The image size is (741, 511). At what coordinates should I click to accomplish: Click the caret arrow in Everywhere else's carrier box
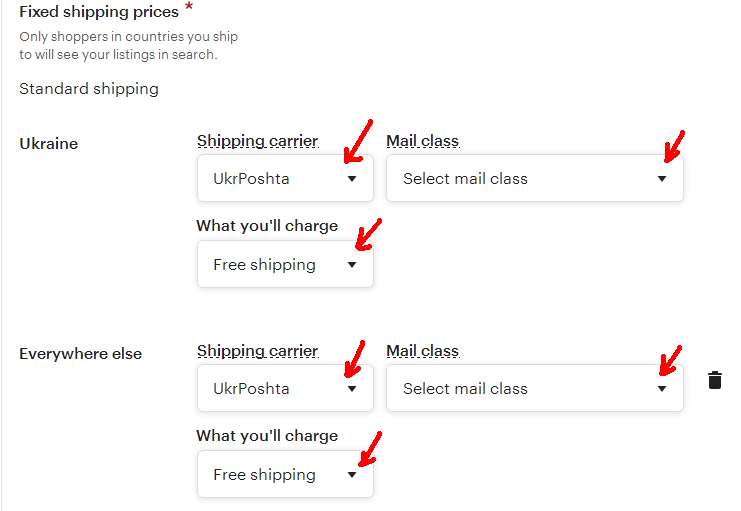352,389
